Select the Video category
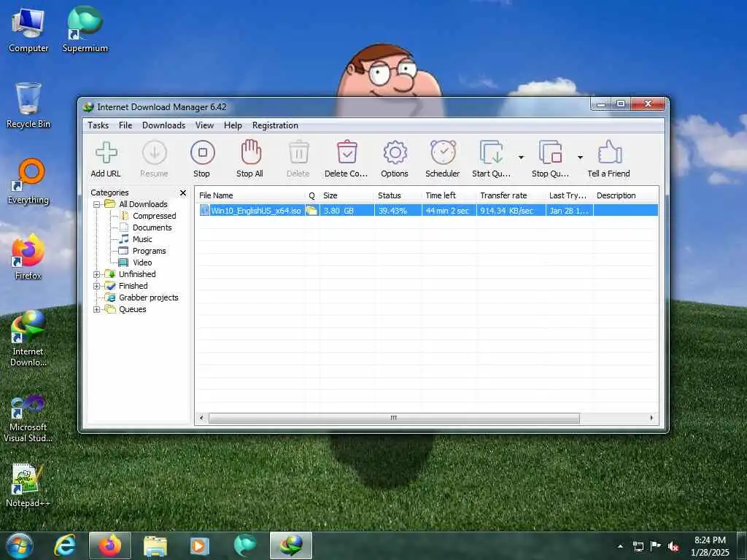 click(x=142, y=262)
